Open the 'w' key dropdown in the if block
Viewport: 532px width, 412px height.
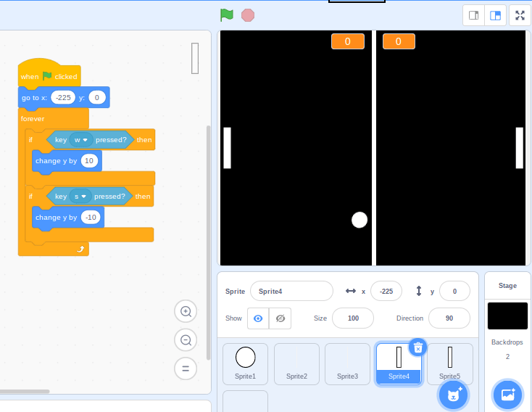(81, 140)
